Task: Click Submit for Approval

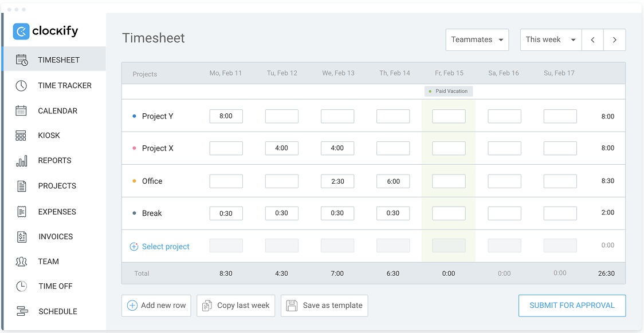Action: [x=571, y=306]
